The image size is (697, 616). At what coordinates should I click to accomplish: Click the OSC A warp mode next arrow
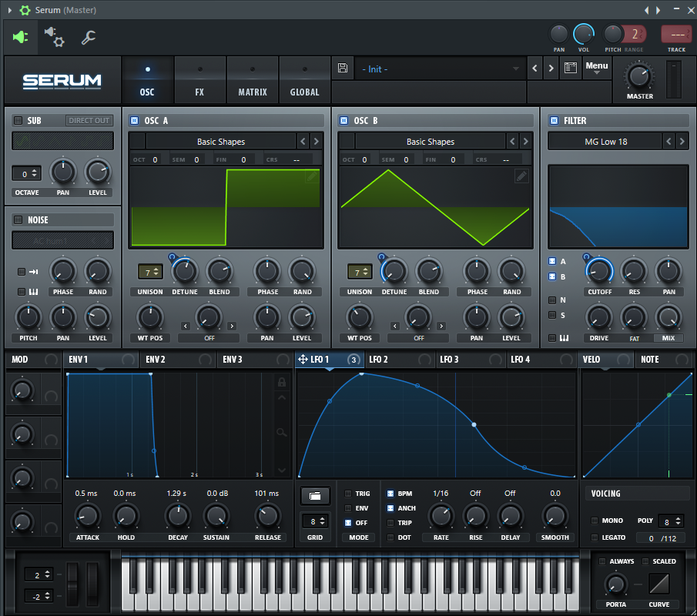tap(232, 326)
